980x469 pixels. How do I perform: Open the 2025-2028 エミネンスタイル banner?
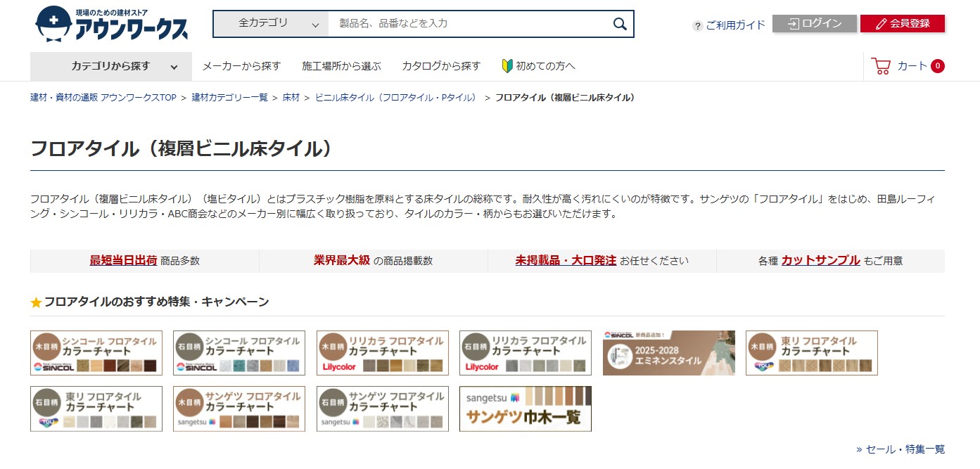point(669,353)
